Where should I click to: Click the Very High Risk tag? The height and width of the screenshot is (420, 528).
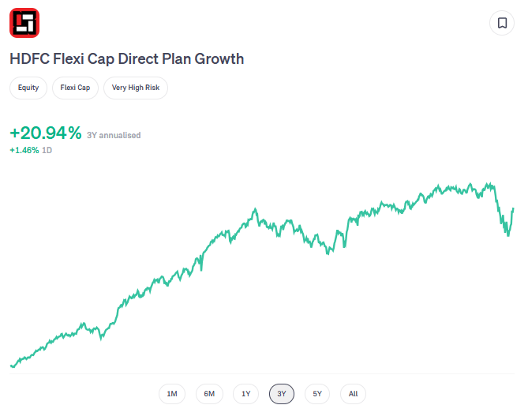[136, 88]
